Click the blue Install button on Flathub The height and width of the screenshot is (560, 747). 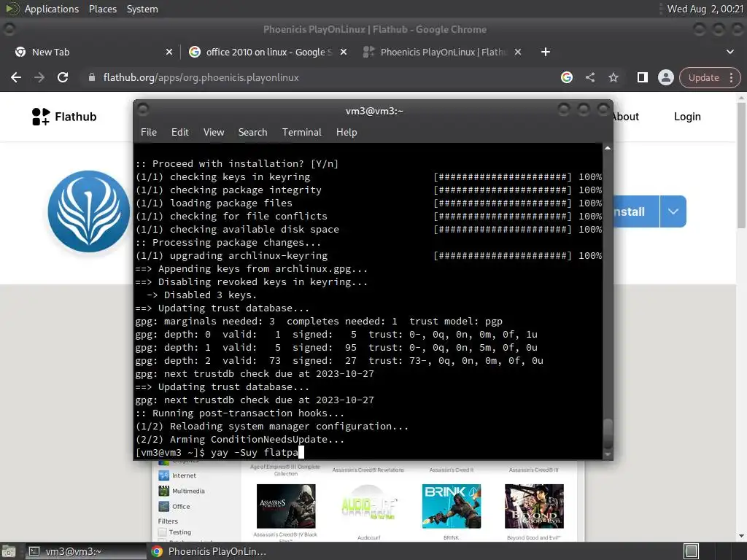point(636,211)
